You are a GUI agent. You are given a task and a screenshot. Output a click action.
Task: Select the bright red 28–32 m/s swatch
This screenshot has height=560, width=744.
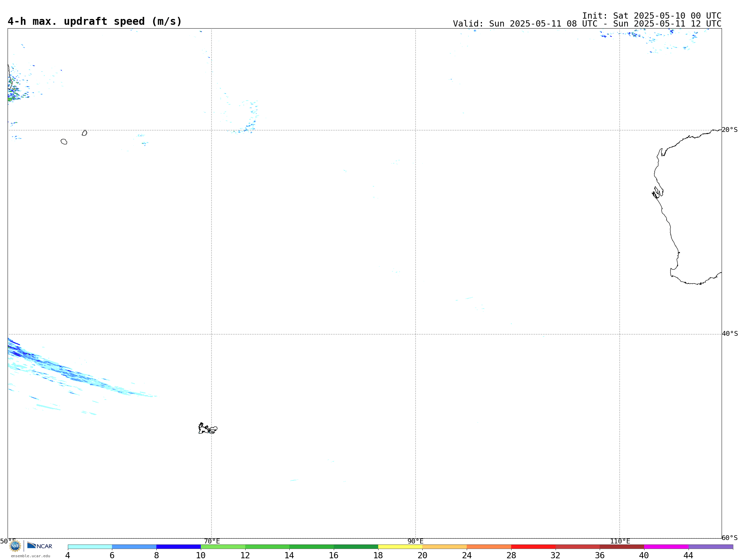click(533, 547)
